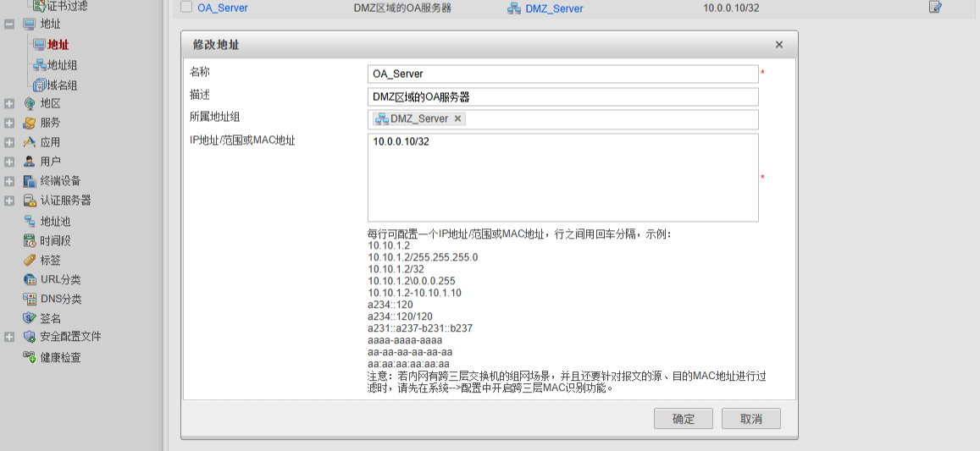
Task: Expand the 地区 tree node
Action: point(9,104)
